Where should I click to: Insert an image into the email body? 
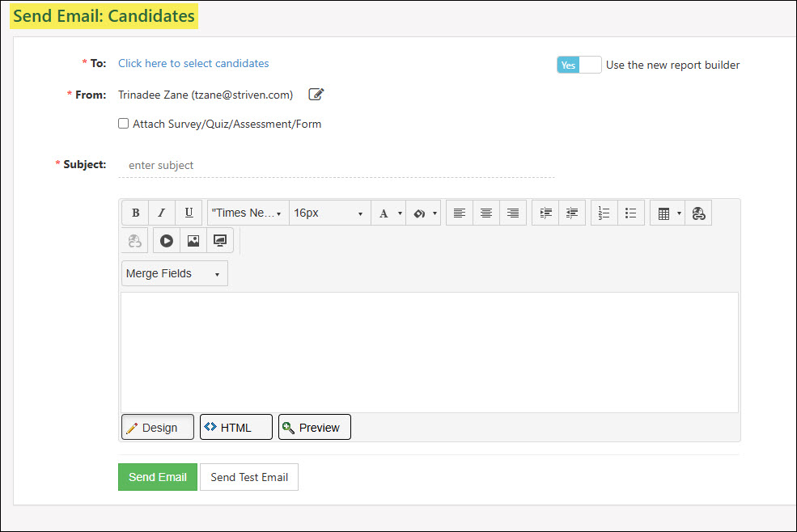click(193, 240)
